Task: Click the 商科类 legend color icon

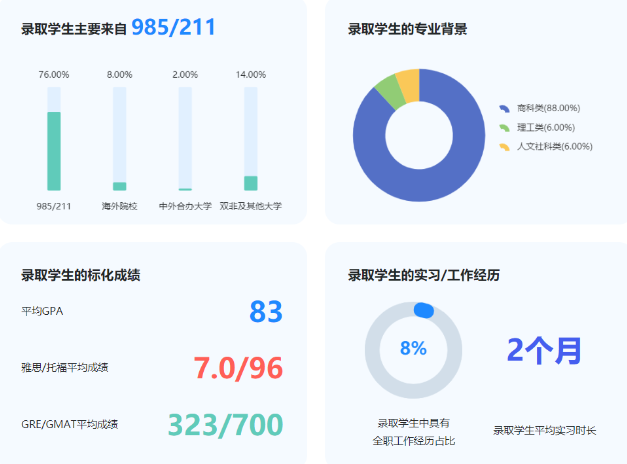Action: coord(504,108)
